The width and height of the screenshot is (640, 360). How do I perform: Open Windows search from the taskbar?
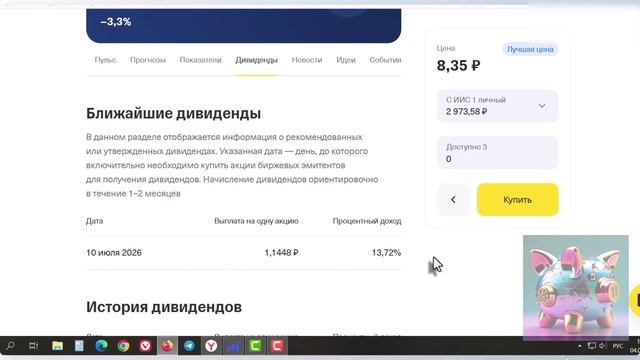click(10, 346)
